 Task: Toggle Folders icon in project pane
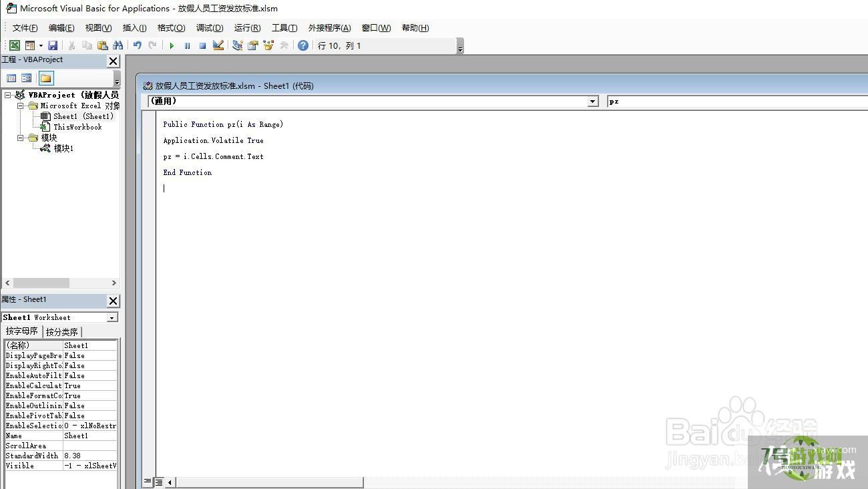pyautogui.click(x=45, y=78)
